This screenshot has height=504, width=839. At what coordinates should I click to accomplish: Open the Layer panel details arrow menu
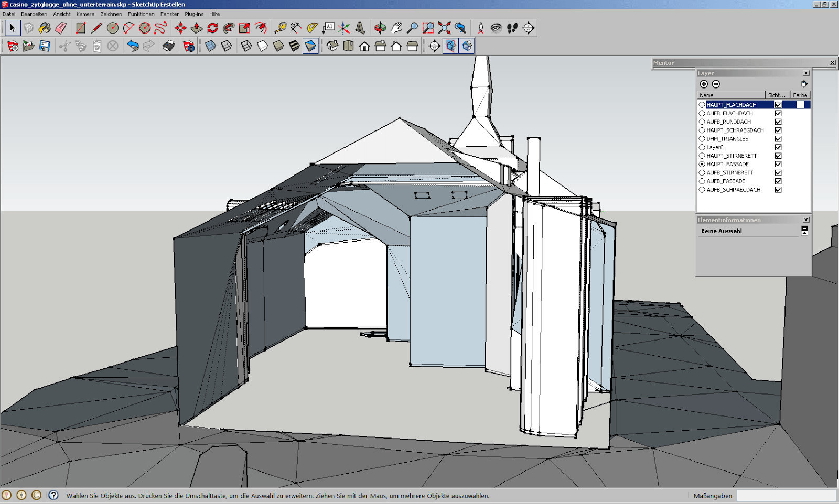804,84
